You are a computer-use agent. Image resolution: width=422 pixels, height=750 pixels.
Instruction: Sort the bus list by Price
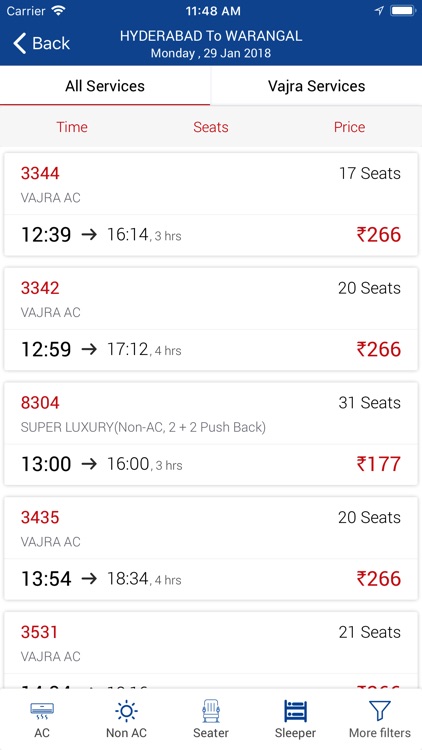coord(349,127)
